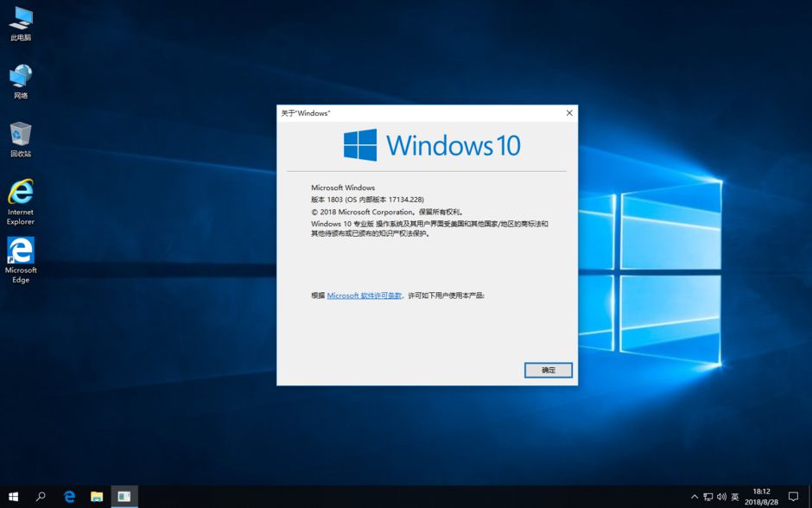Screen dimensions: 812x508
Task: Show hidden system tray icons
Action: pos(695,497)
